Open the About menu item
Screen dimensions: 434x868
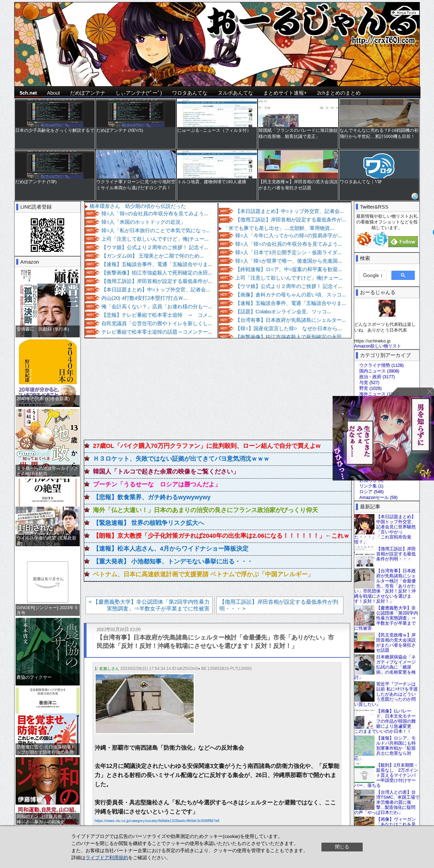pyautogui.click(x=53, y=93)
